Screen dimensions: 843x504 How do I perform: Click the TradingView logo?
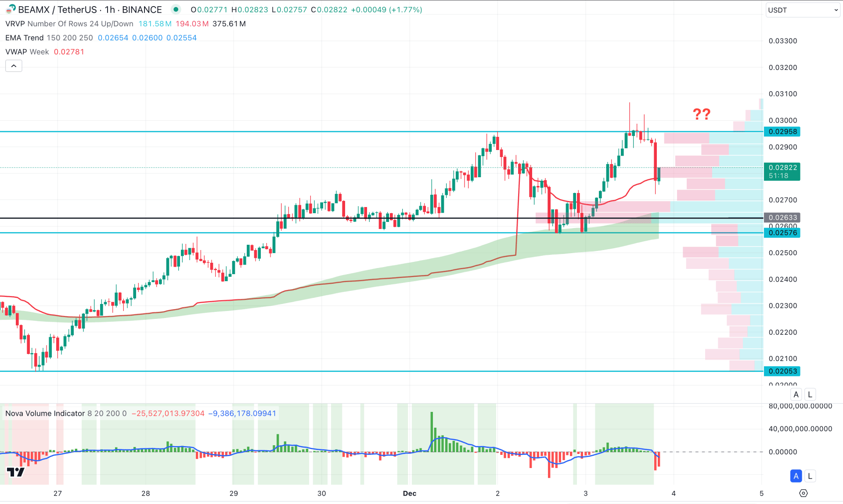tap(16, 472)
